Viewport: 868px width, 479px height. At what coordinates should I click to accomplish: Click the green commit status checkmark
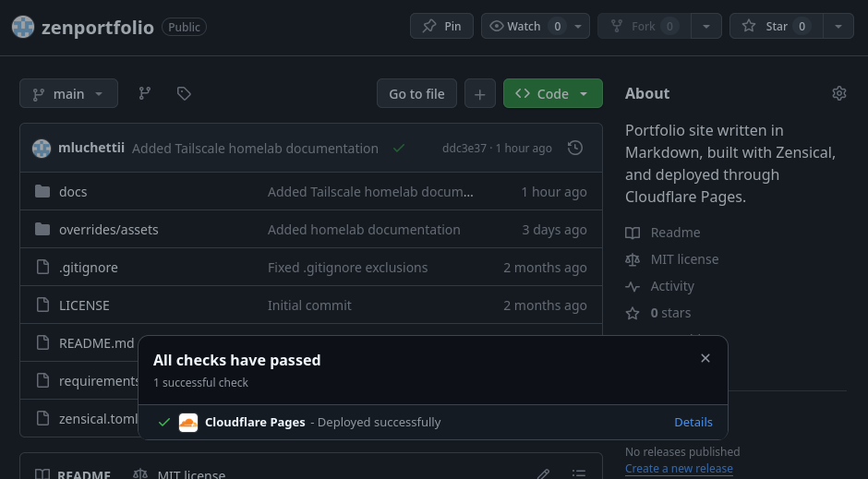(399, 148)
